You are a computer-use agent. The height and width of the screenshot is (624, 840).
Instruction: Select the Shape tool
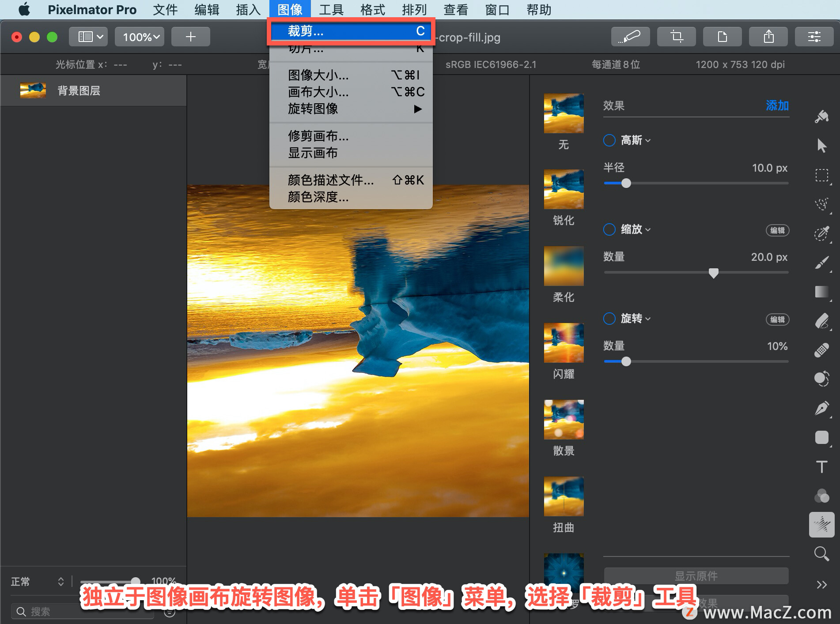(821, 437)
